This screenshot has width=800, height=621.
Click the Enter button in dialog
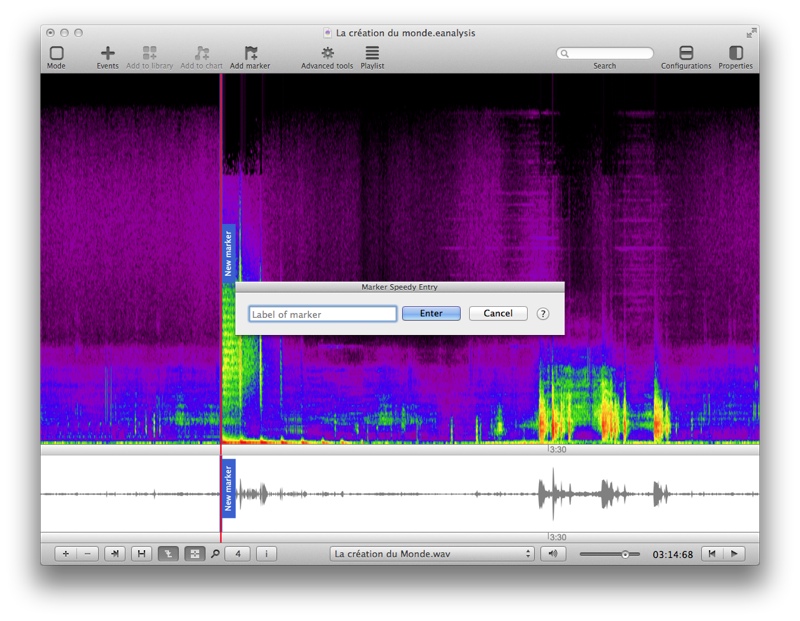pos(431,313)
